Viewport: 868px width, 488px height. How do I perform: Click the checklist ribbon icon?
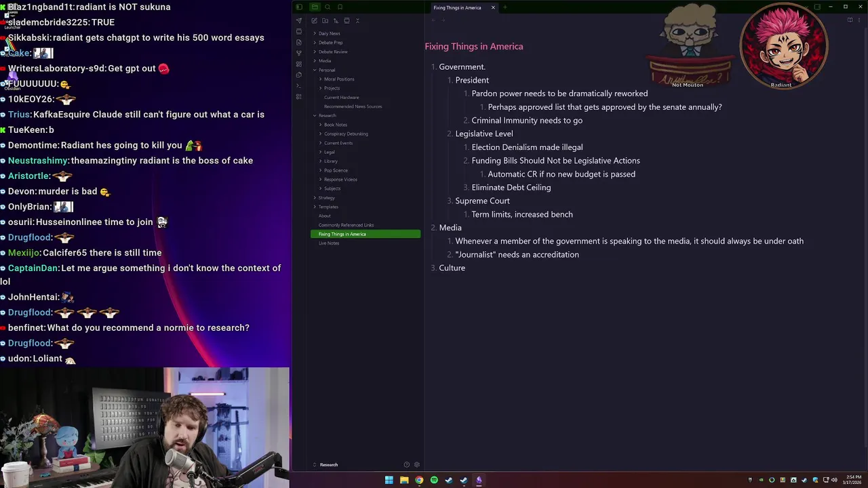tap(299, 97)
